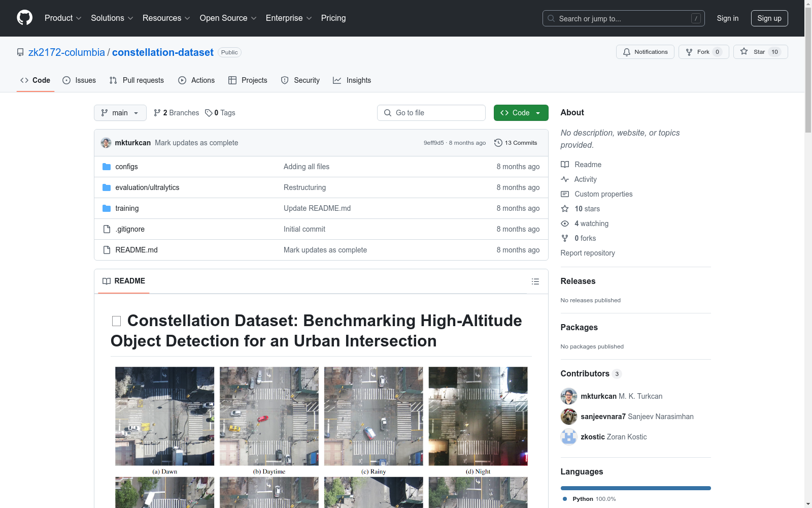812x508 pixels.
Task: Open the Dawn intersection thumbnail
Action: click(x=165, y=416)
